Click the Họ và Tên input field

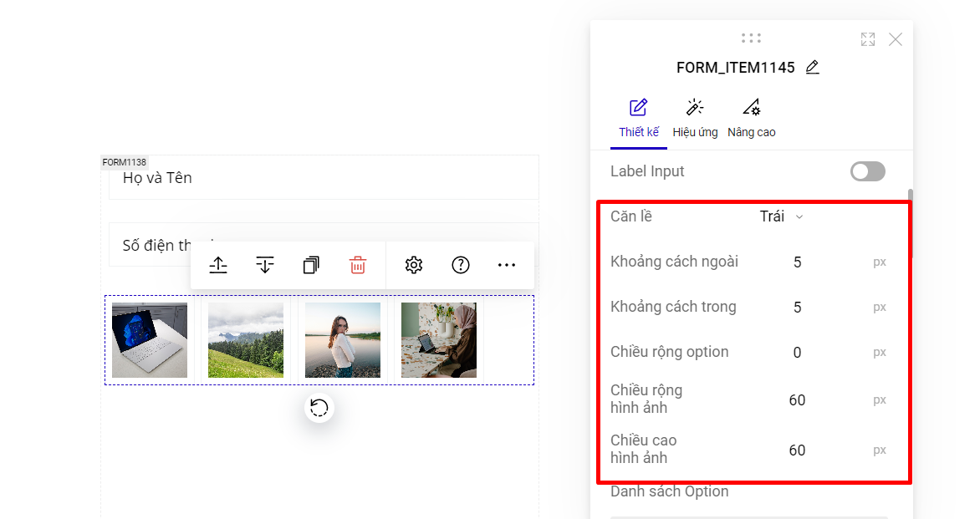324,178
